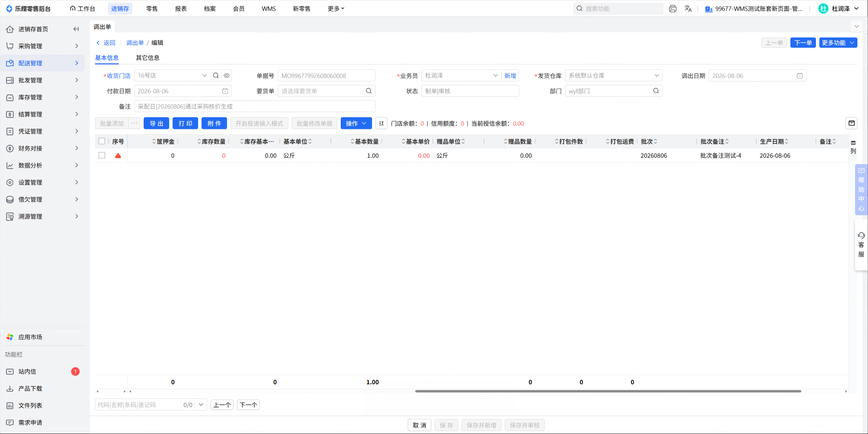Sort by the 批次 column header

[x=649, y=141]
